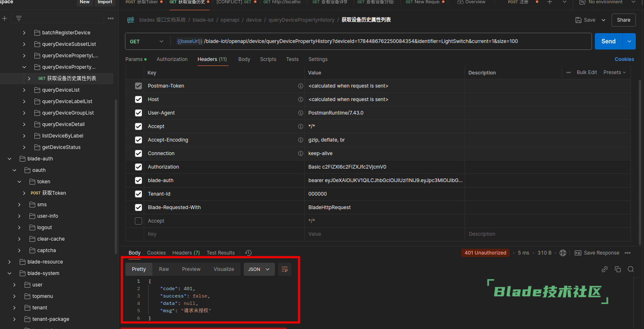Click the network globe icon
This screenshot has width=644, height=329.
tap(563, 253)
